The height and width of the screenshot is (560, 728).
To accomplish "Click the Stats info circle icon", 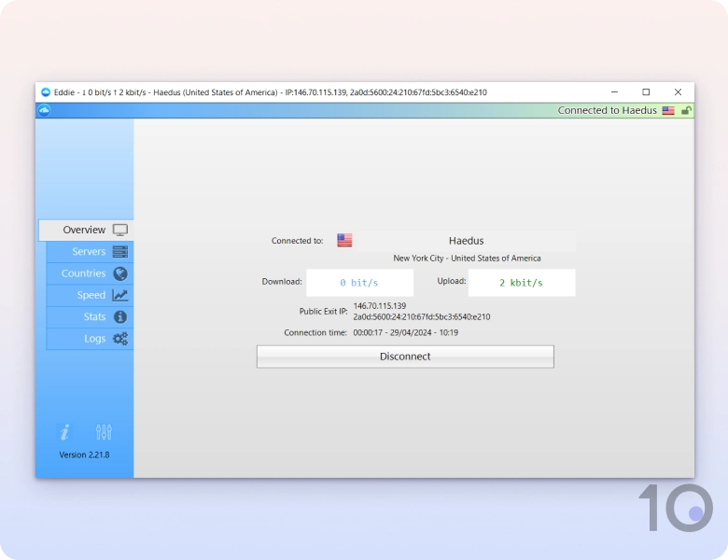I will pyautogui.click(x=120, y=317).
